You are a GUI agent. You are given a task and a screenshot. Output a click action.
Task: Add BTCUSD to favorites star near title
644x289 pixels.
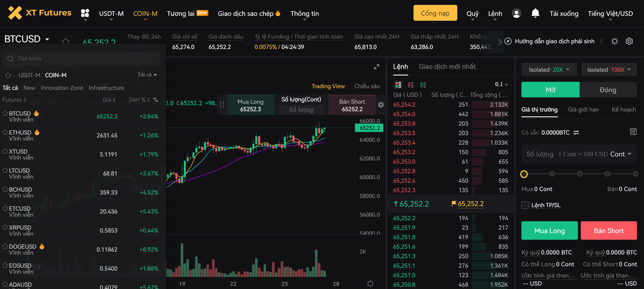(x=66, y=41)
